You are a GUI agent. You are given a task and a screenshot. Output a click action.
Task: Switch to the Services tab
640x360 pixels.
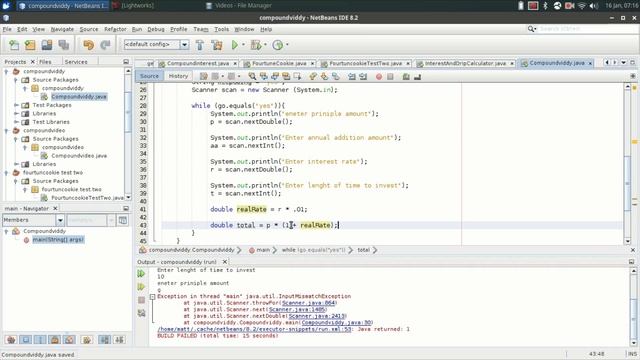pos(76,62)
